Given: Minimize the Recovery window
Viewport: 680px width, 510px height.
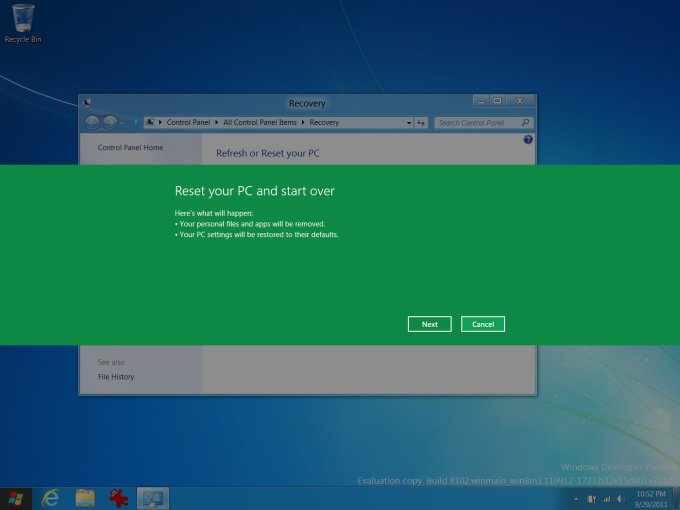Looking at the screenshot, I should tap(481, 101).
